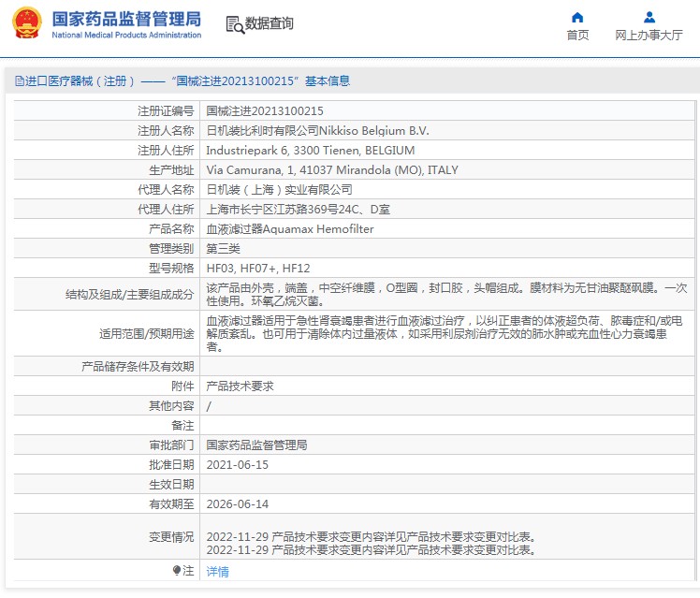
Task: Click the 附件 field label
Action: point(182,386)
